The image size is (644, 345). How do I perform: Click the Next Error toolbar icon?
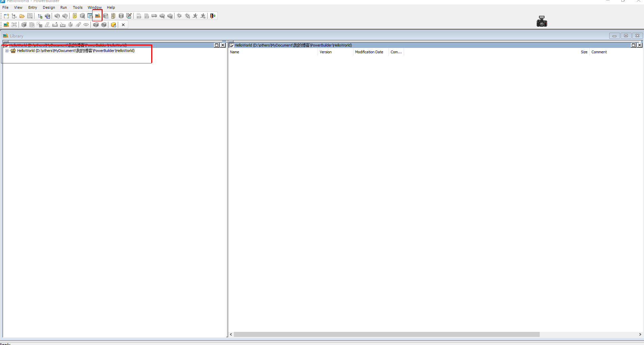(x=57, y=16)
